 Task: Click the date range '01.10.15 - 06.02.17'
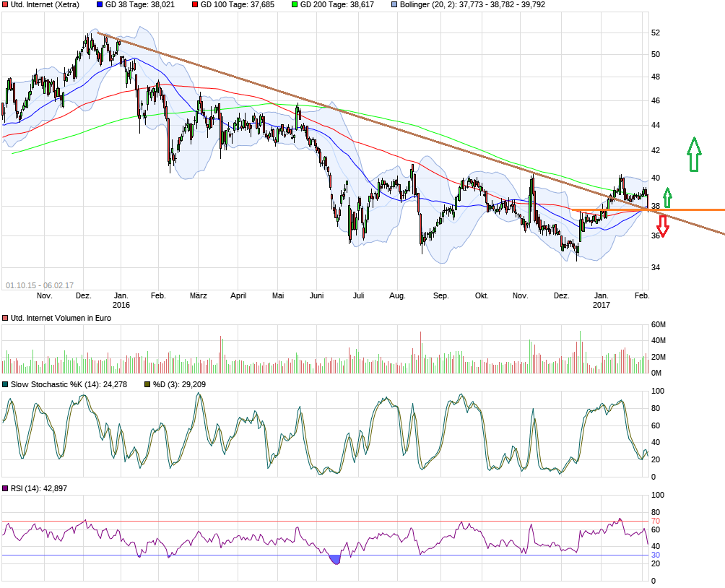click(x=40, y=285)
